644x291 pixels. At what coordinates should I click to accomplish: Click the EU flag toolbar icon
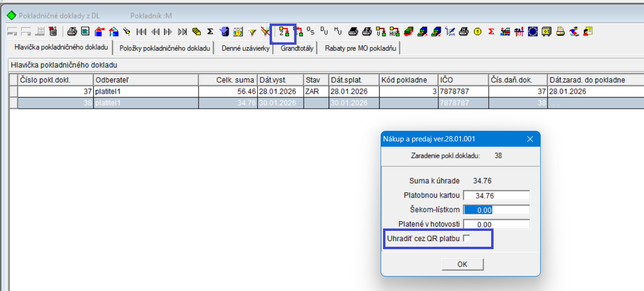click(532, 32)
